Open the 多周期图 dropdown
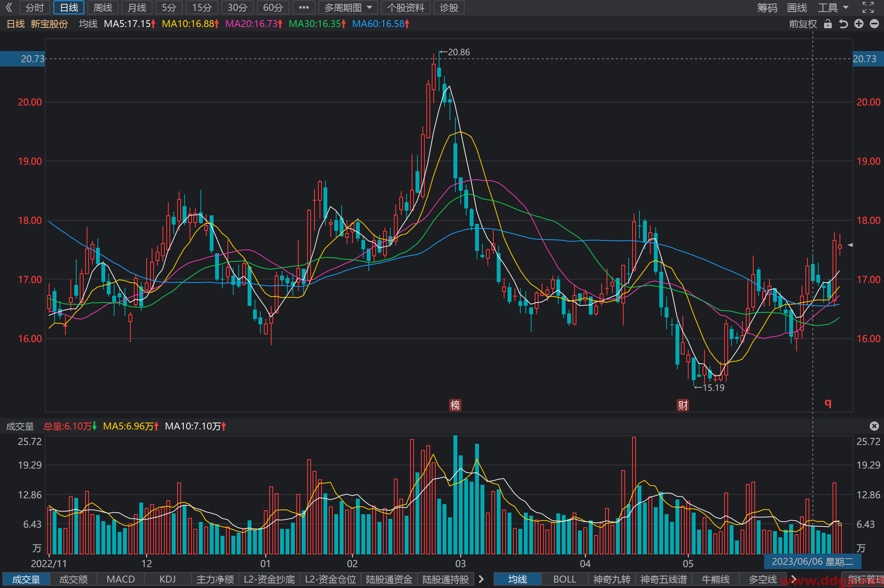884x588 pixels. coord(348,7)
